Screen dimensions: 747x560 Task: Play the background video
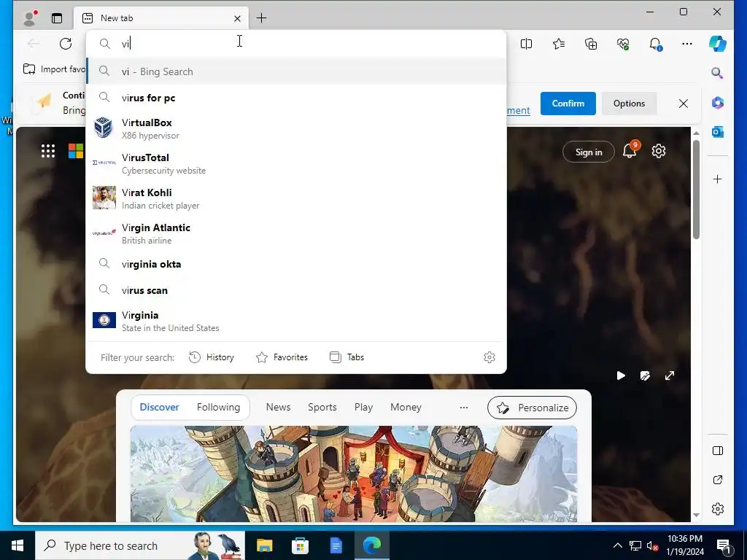click(621, 376)
